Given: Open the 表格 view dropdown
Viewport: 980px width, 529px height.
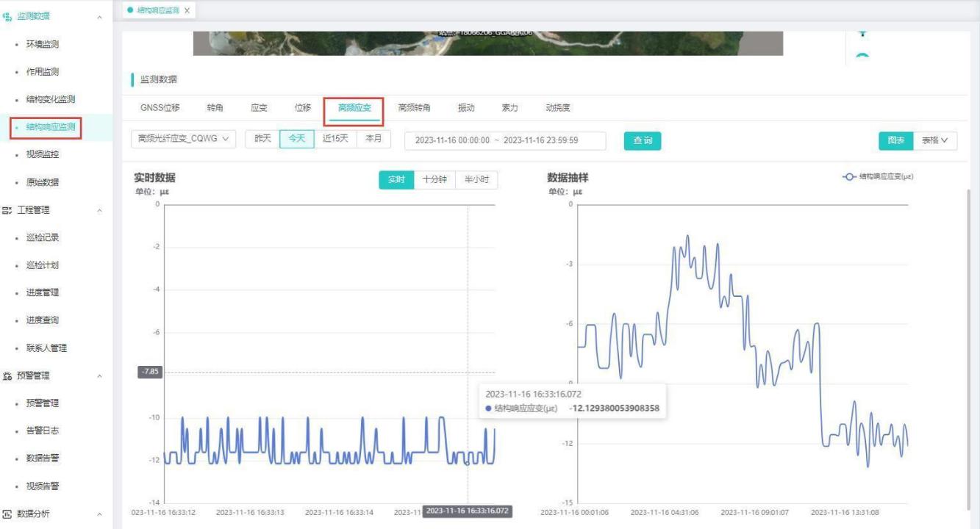Looking at the screenshot, I should (x=935, y=140).
